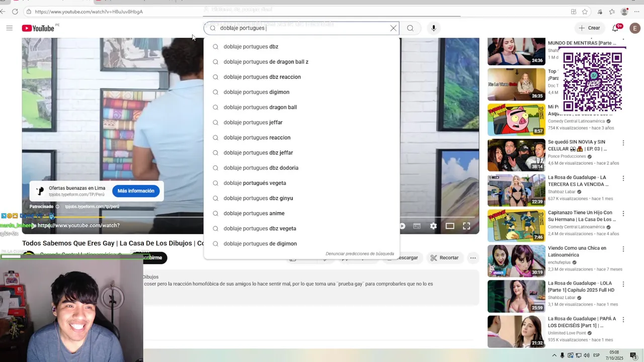
Task: Open taskbar volume control
Action: tap(587, 355)
